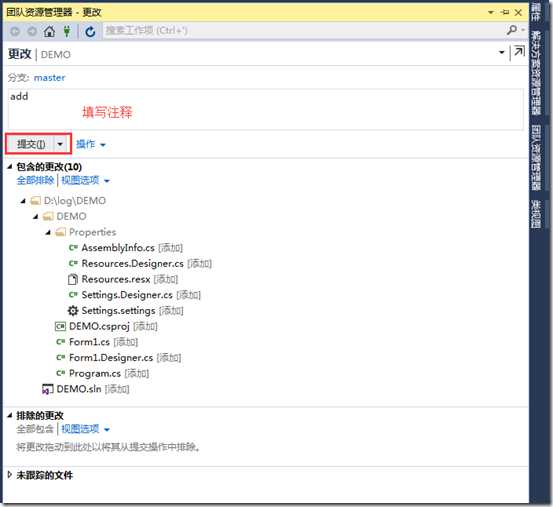Click the back navigation arrow icon
The height and width of the screenshot is (507, 553).
click(x=15, y=31)
